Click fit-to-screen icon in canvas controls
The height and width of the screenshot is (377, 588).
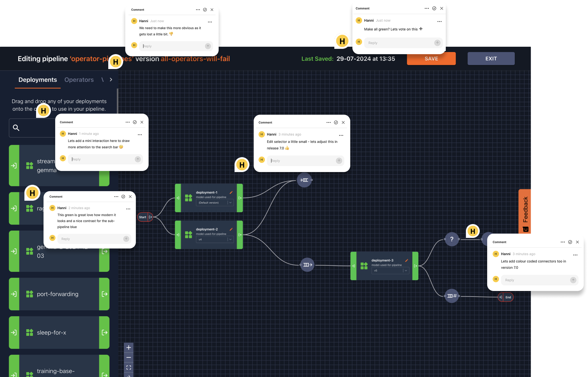coord(129,367)
